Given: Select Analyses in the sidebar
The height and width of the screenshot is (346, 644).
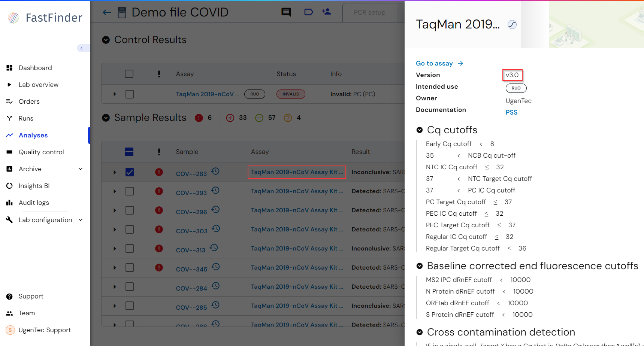Looking at the screenshot, I should click(x=33, y=135).
